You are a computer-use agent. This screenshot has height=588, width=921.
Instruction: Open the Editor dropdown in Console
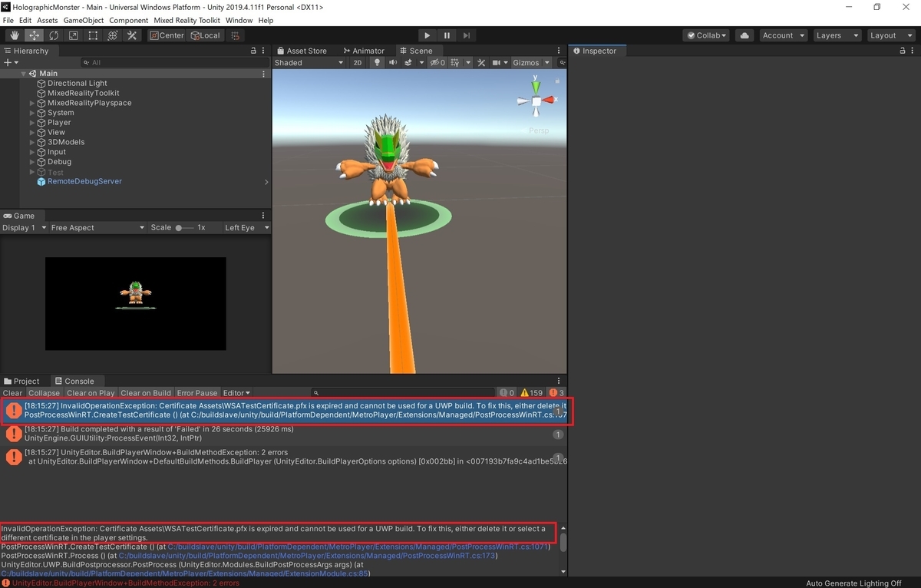click(236, 393)
